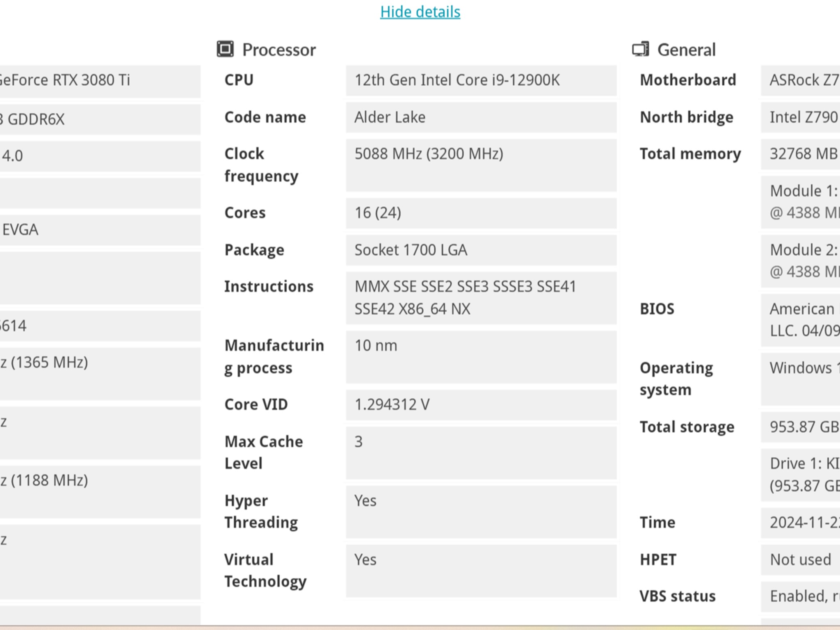Click the Instructions row label
Viewport: 840px width, 630px height.
point(269,286)
